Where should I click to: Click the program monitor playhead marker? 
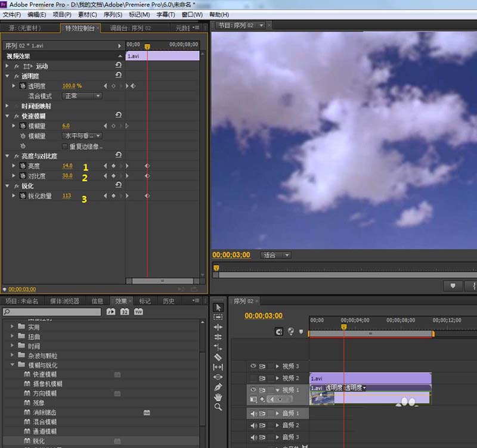click(x=216, y=268)
